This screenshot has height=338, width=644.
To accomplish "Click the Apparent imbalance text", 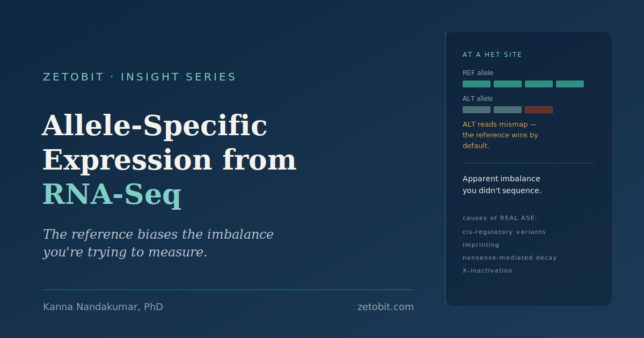I will coord(502,185).
